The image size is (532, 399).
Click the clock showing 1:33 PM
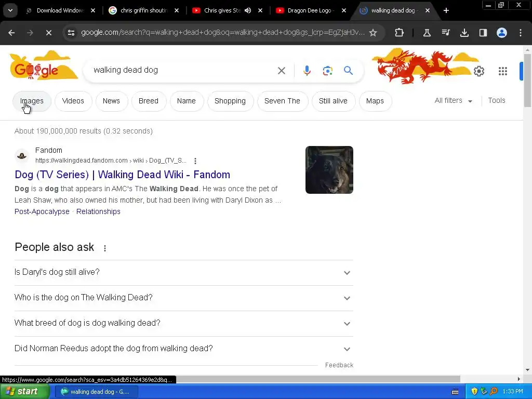click(x=513, y=392)
